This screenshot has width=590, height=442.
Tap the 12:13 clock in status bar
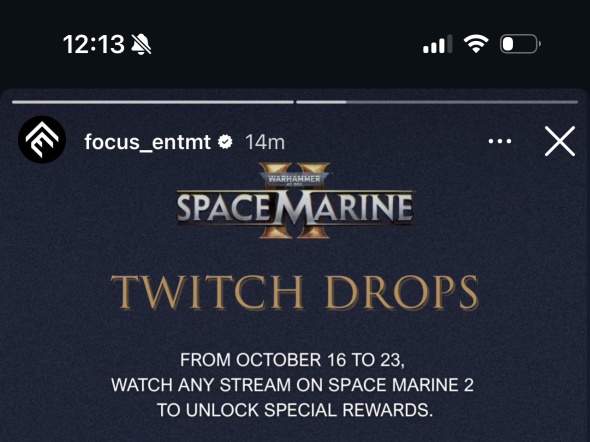[94, 44]
